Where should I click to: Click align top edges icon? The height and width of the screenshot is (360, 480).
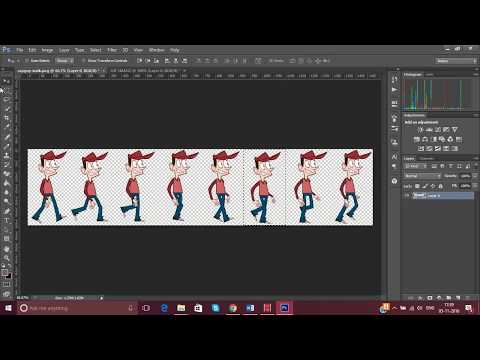pyautogui.click(x=139, y=61)
